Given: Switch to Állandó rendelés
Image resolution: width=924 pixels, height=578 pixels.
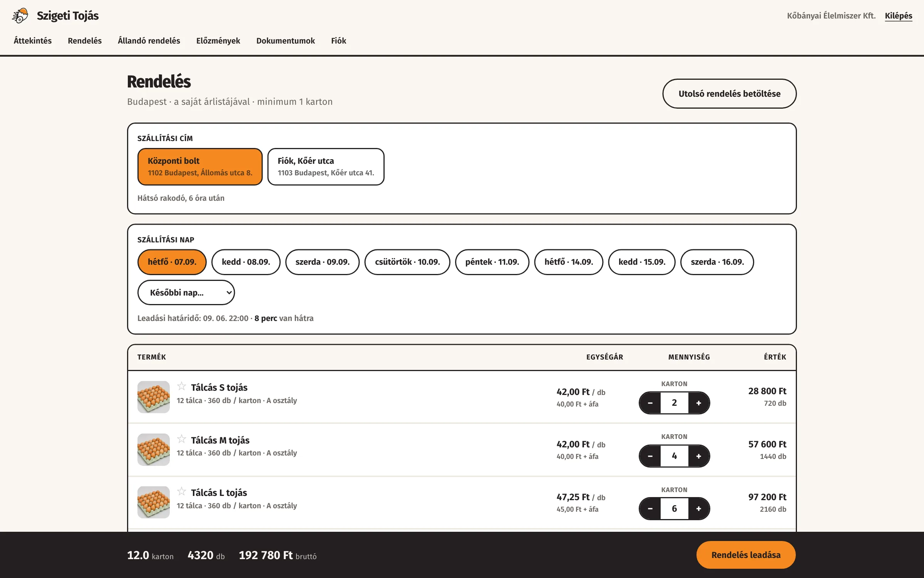Looking at the screenshot, I should pos(149,41).
